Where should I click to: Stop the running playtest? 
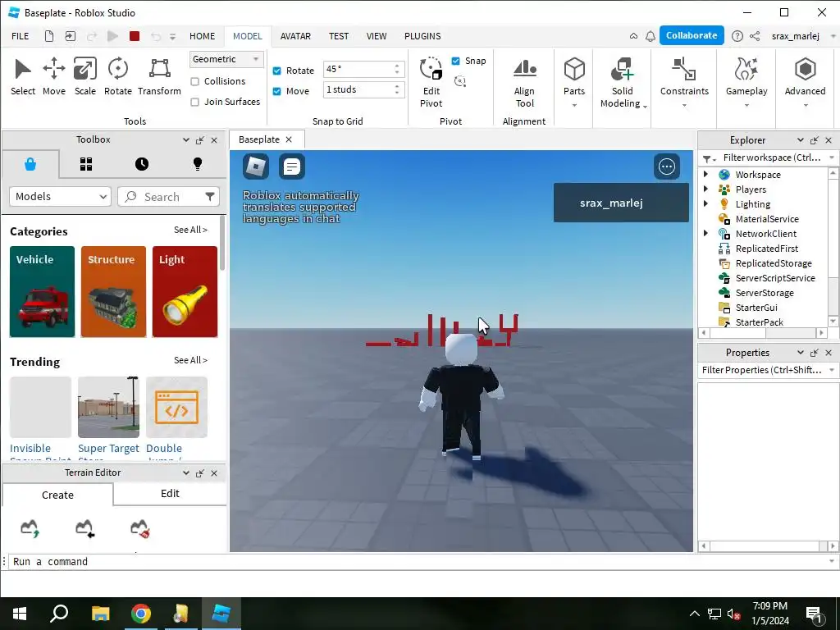(x=135, y=36)
